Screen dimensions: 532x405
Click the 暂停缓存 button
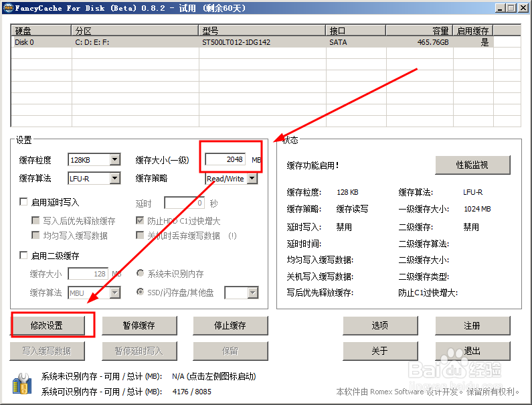[x=139, y=325]
